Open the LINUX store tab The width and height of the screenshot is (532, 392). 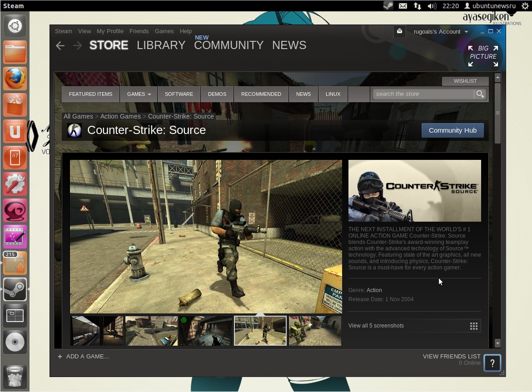(x=333, y=94)
